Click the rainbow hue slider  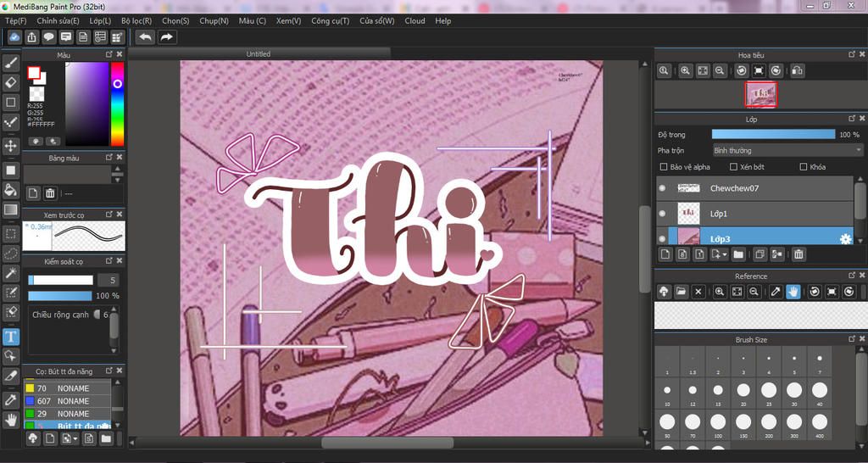pos(117,103)
